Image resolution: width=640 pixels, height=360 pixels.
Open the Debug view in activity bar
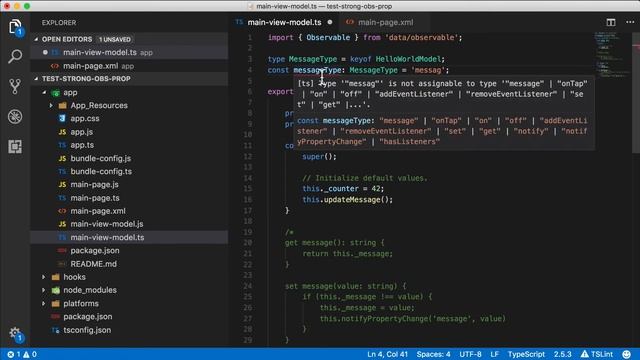pyautogui.click(x=15, y=116)
